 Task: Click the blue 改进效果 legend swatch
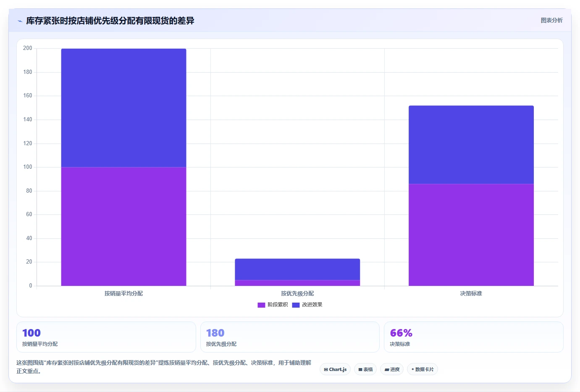coord(296,305)
